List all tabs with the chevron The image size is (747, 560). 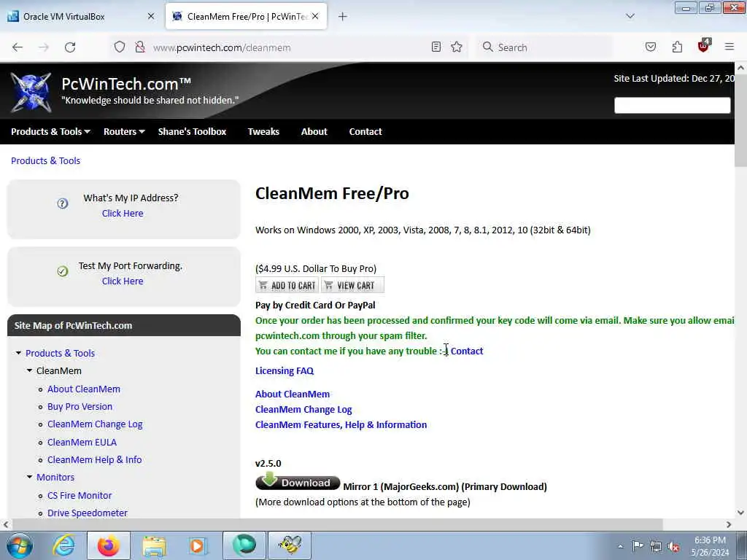click(630, 16)
